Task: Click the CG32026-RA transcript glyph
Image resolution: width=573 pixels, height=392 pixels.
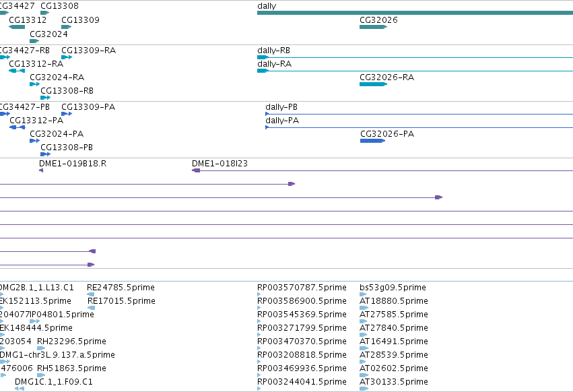Action: (x=373, y=84)
